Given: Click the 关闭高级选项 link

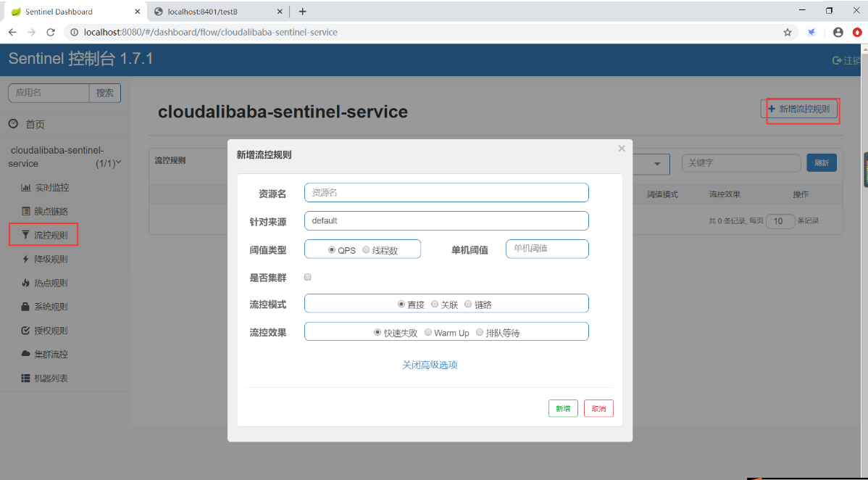Looking at the screenshot, I should [x=430, y=365].
